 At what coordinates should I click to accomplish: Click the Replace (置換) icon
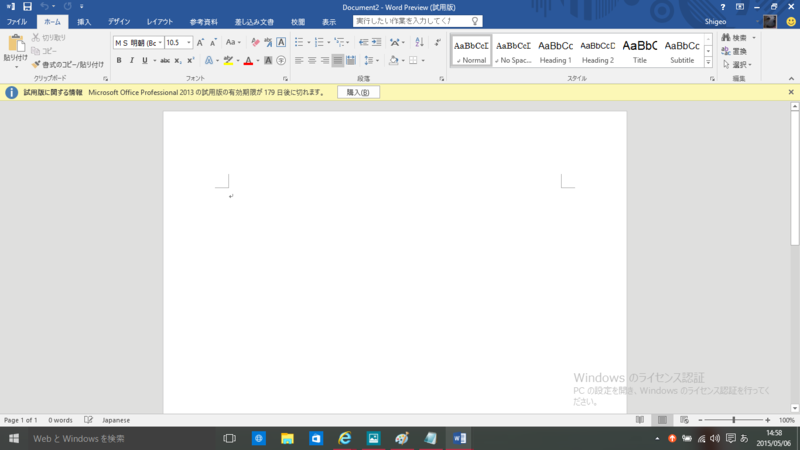[x=726, y=51]
